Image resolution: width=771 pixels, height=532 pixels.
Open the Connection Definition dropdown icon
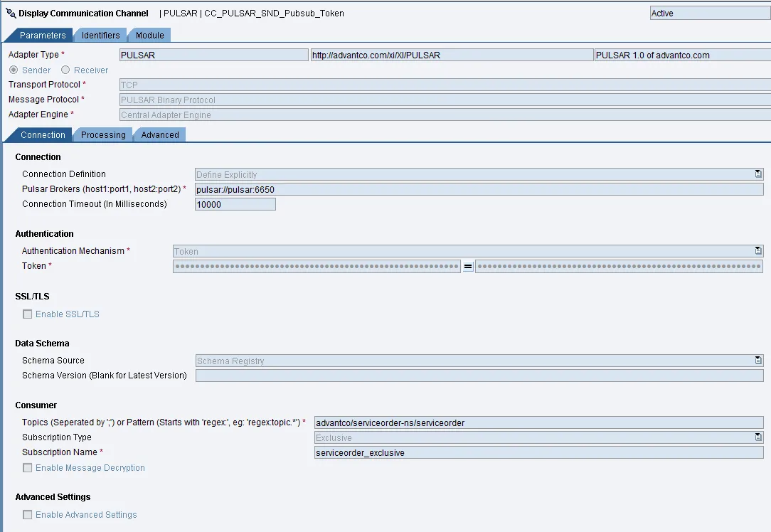click(x=757, y=174)
